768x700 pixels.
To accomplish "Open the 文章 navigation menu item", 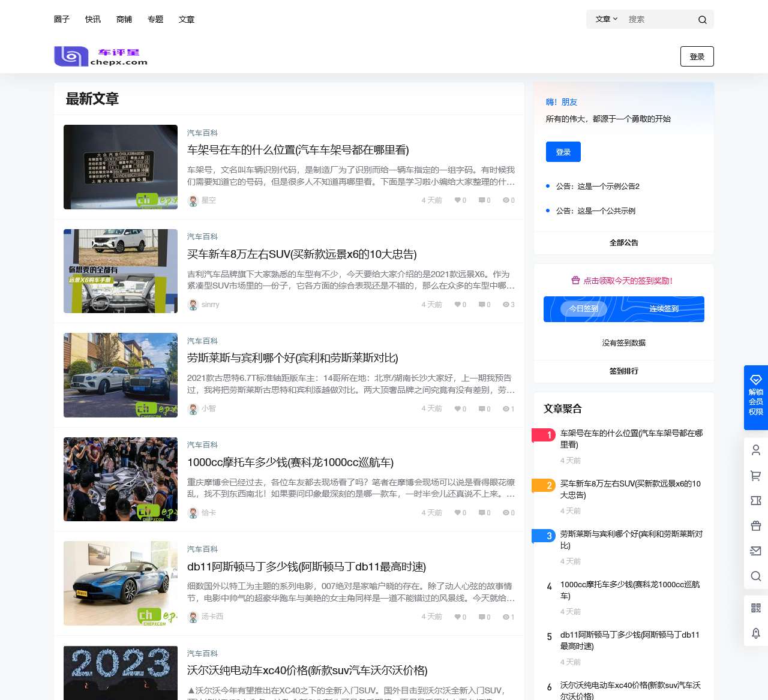I will 187,19.
